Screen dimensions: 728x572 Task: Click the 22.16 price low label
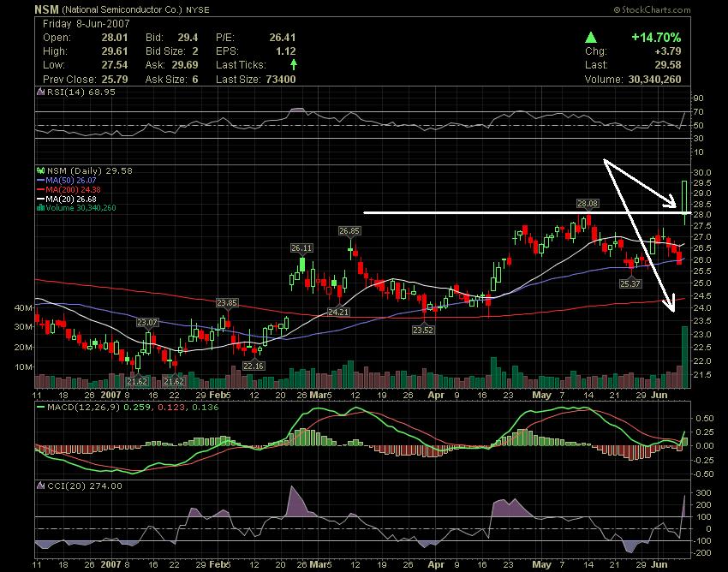253,366
